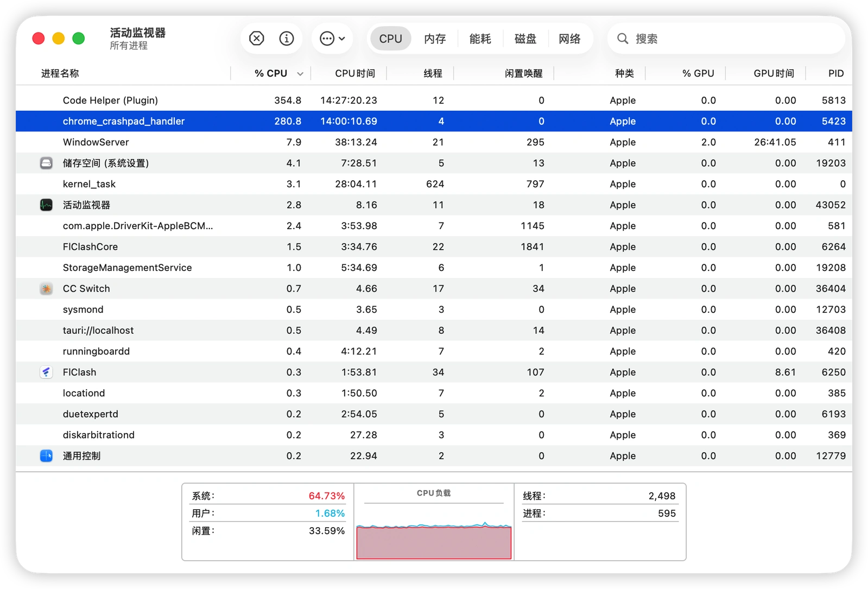Screen dimensions: 868x589
Task: Select the WindowServer process
Action: pyautogui.click(x=434, y=142)
